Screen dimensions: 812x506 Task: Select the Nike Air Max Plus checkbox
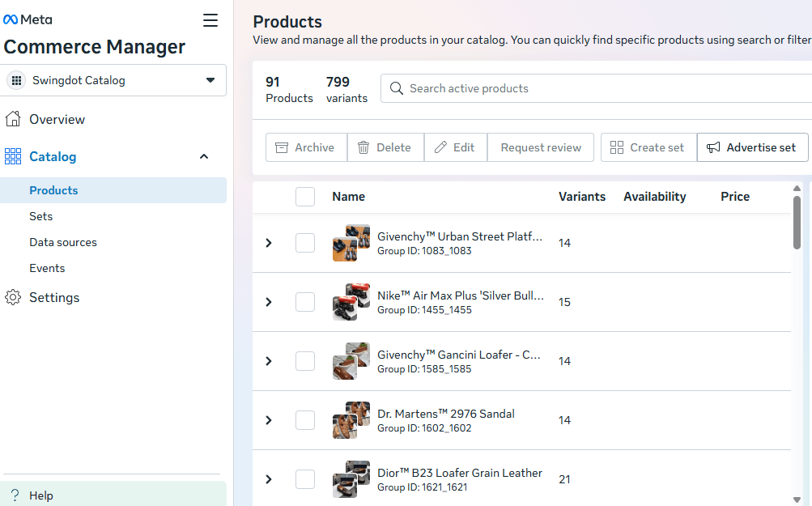(x=305, y=302)
